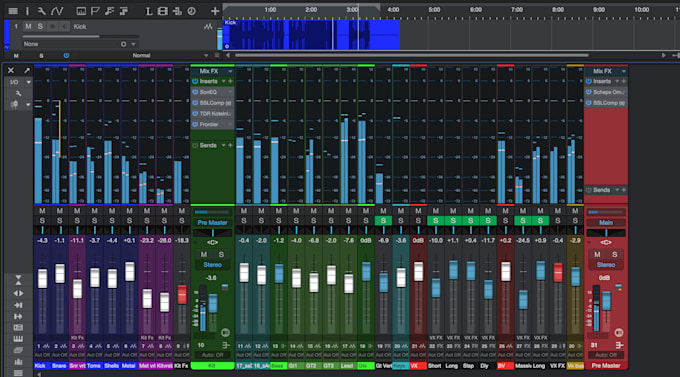
Task: Toggle global power button below track list
Action: pos(66,56)
